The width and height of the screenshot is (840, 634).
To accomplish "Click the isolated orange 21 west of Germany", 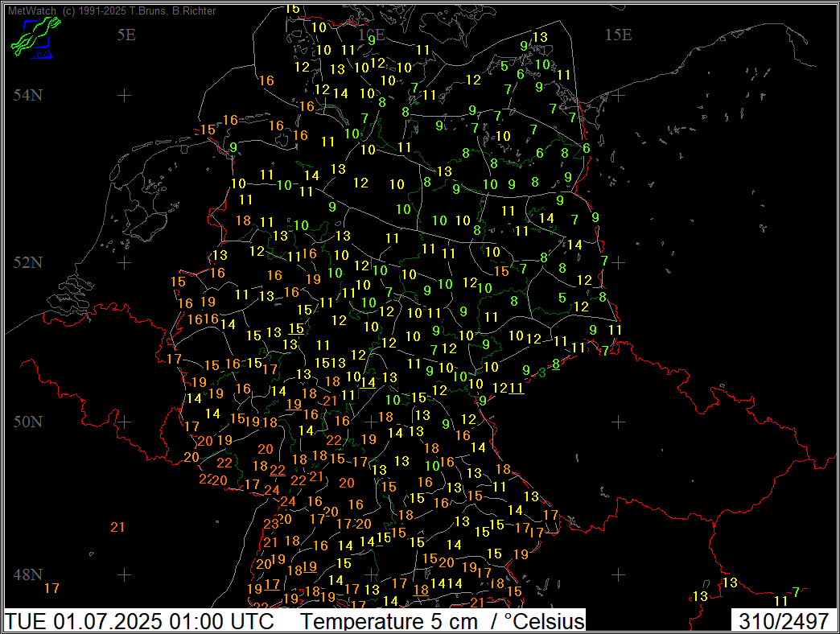I will pyautogui.click(x=117, y=528).
